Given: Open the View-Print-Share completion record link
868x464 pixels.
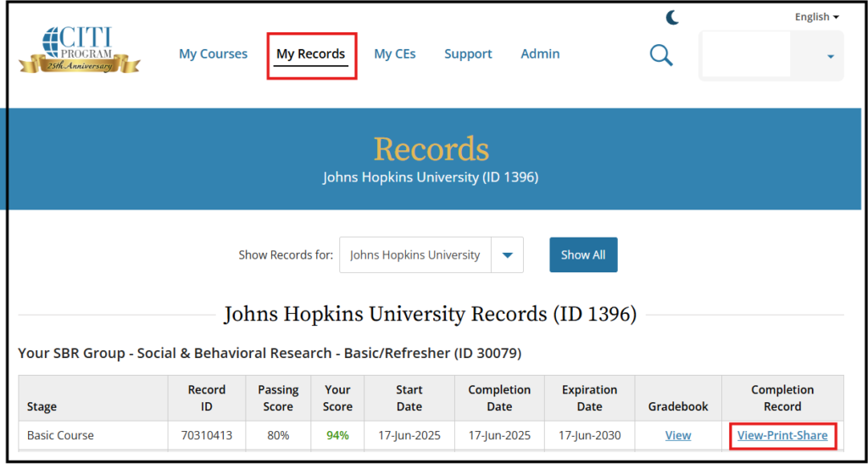Looking at the screenshot, I should point(782,435).
